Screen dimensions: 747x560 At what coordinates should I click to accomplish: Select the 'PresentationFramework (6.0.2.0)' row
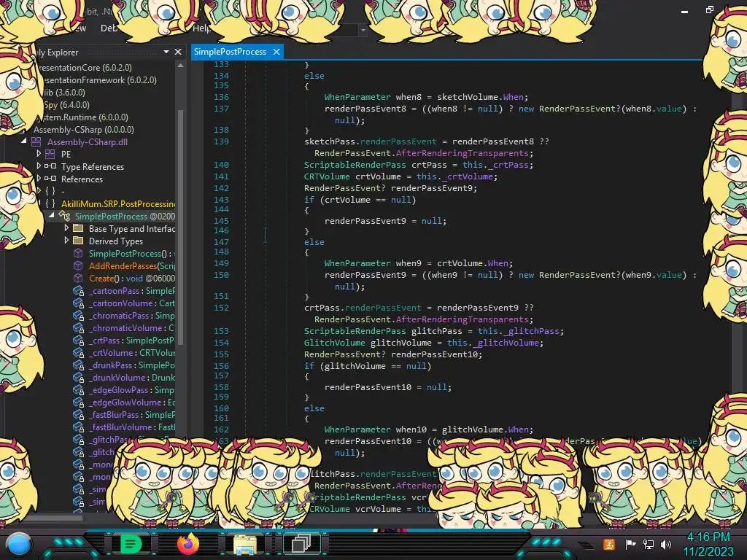[98, 80]
